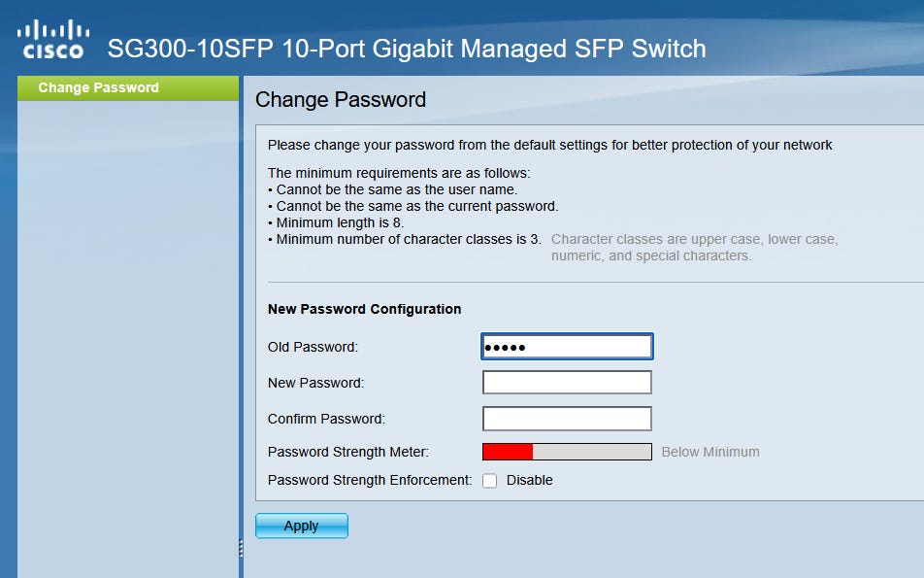Focus the Old Password field
Image resolution: width=924 pixels, height=578 pixels.
(567, 347)
